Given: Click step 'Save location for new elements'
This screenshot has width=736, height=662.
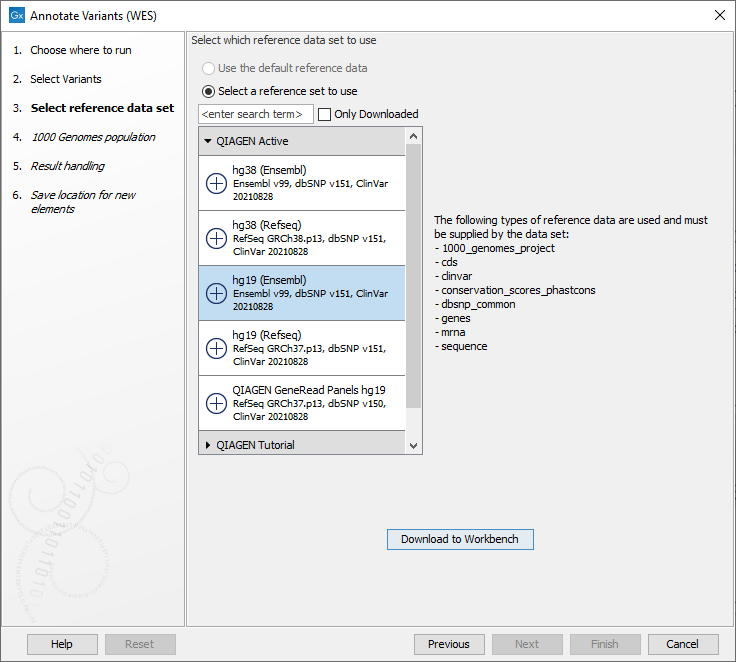Looking at the screenshot, I should click(83, 202).
